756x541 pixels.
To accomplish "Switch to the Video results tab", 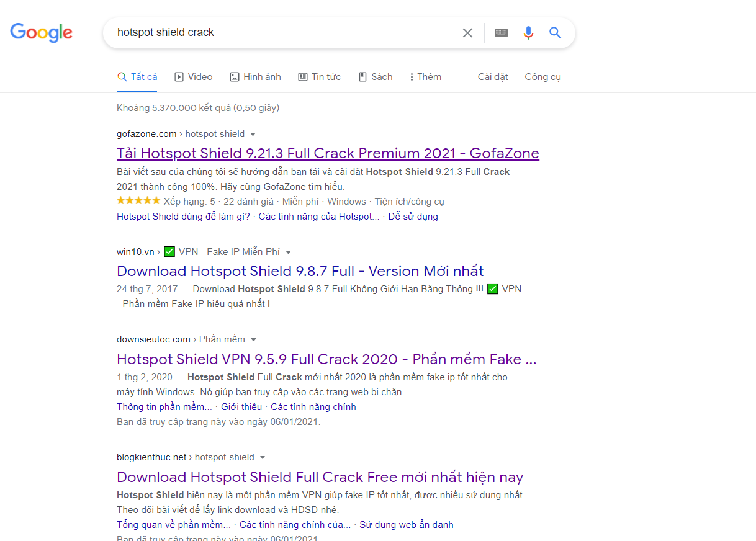I will click(194, 77).
